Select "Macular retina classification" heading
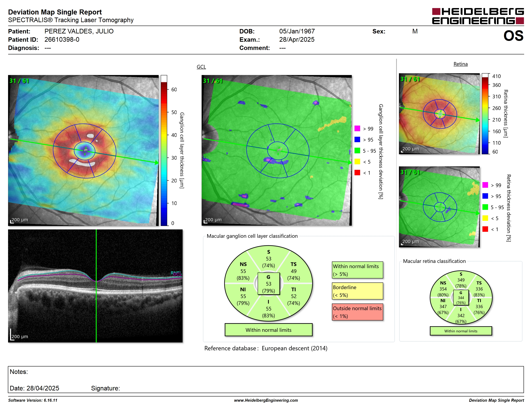The image size is (532, 411). [434, 261]
